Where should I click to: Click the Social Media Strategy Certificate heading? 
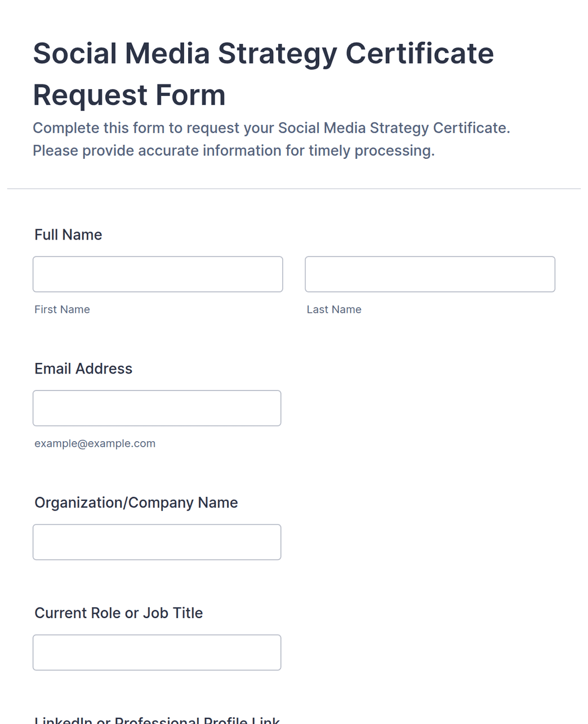tap(263, 55)
